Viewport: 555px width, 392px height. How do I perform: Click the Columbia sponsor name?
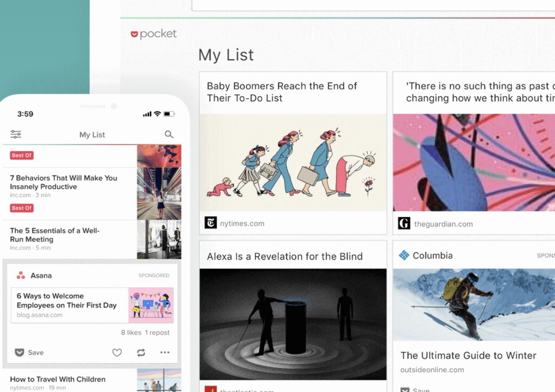point(433,256)
